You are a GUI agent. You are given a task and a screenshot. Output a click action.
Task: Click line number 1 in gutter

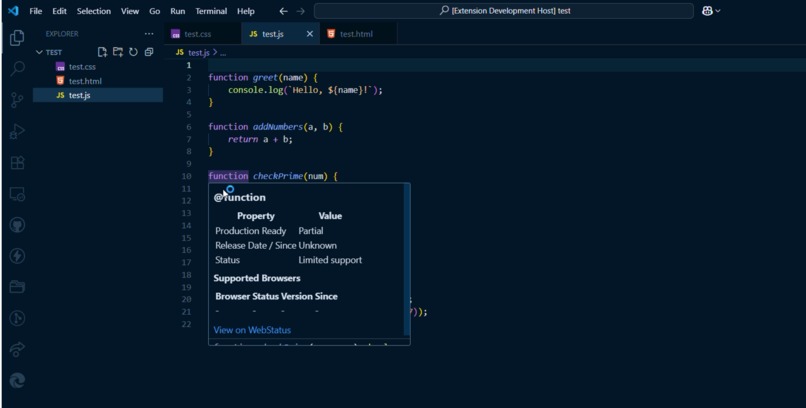(x=189, y=65)
